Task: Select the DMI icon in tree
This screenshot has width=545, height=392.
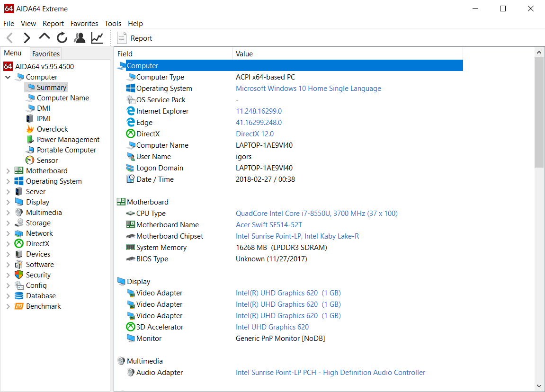Action: [x=31, y=108]
